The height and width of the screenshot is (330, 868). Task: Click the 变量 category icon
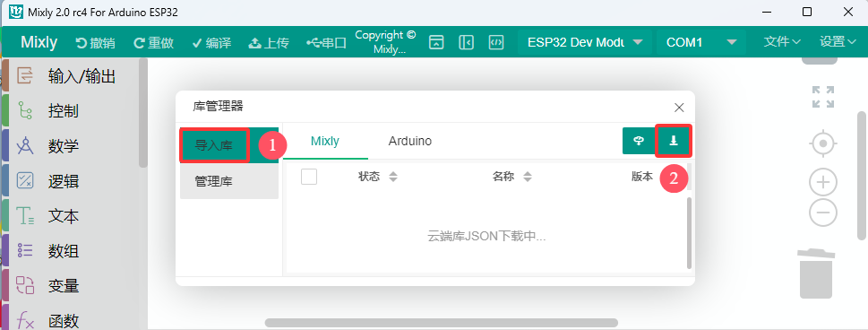point(25,286)
